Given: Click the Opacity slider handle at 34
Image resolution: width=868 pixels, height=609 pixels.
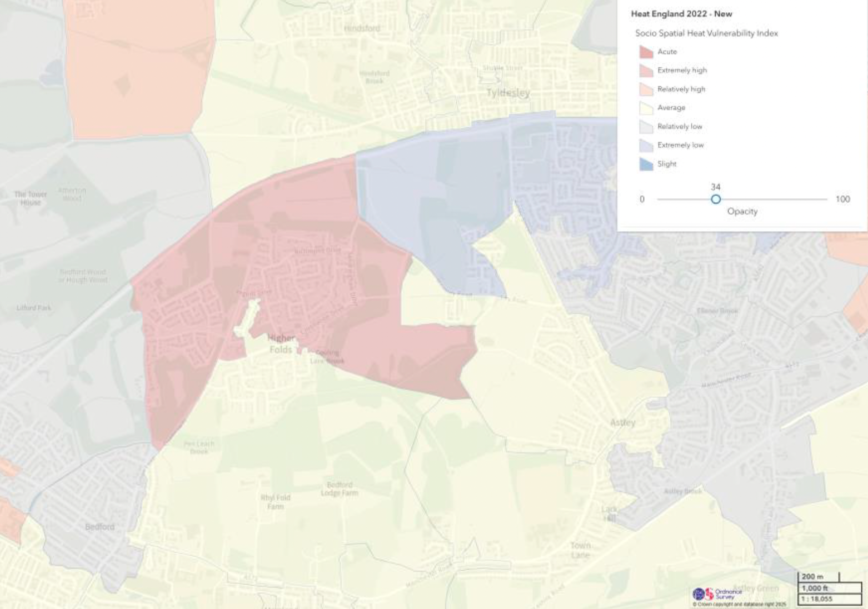Looking at the screenshot, I should 716,199.
